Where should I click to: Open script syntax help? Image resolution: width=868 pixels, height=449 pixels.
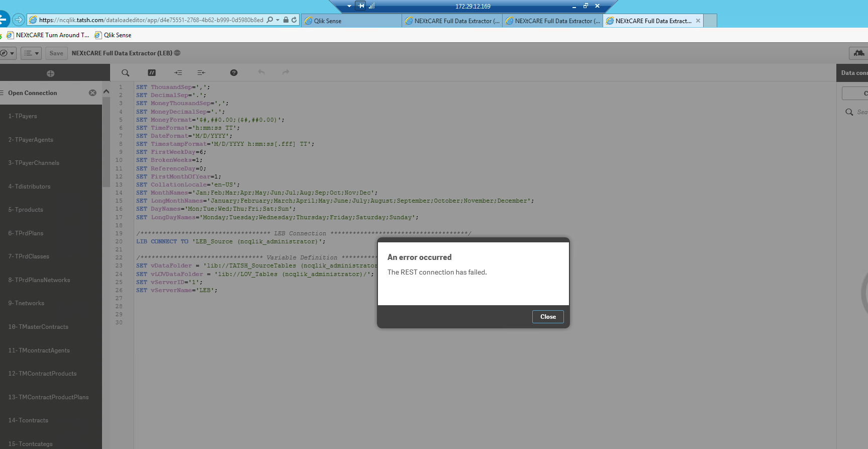click(234, 73)
